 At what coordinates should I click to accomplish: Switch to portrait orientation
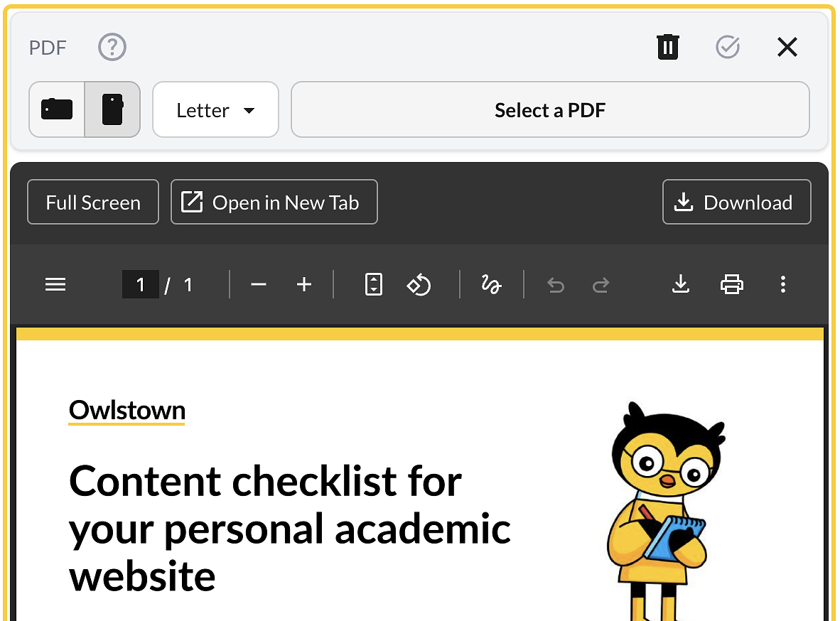pyautogui.click(x=112, y=109)
